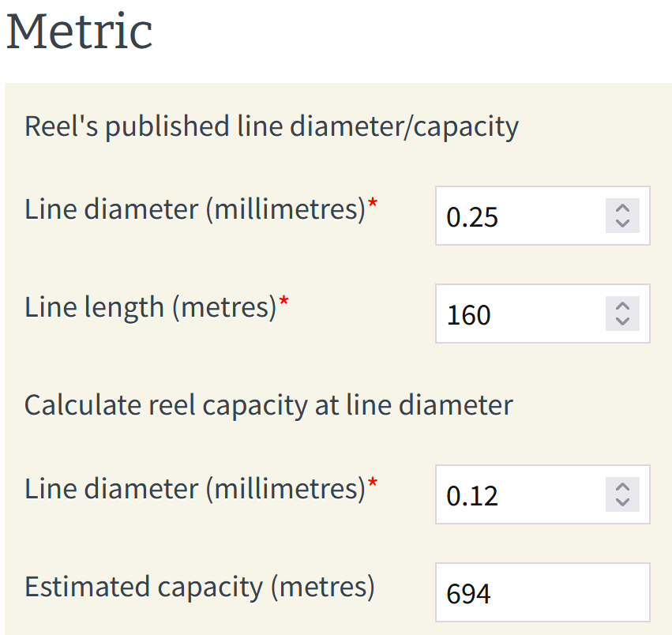Decrease the 0.12 line diameter value

[622, 502]
